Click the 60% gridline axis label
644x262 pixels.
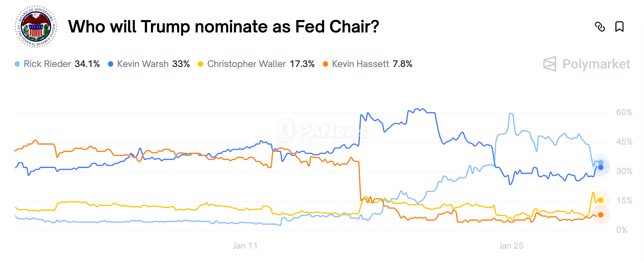point(624,113)
